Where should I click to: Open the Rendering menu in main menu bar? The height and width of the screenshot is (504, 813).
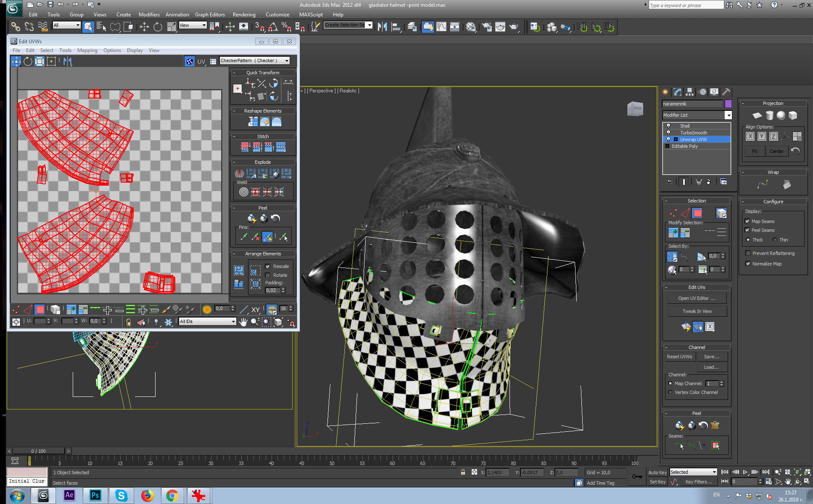click(x=244, y=15)
